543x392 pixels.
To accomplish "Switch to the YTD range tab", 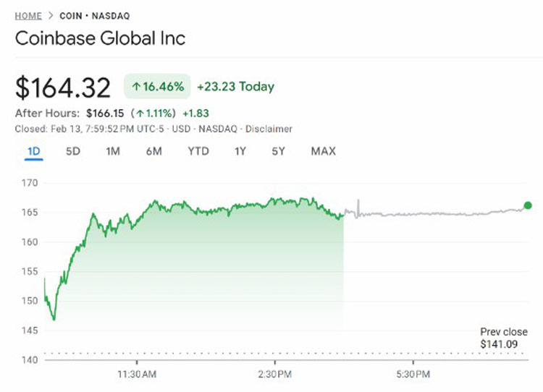I will [x=198, y=151].
